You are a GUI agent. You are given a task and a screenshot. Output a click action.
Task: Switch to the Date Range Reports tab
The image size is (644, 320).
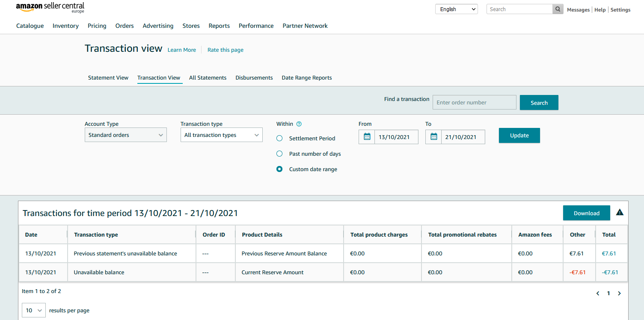(307, 77)
